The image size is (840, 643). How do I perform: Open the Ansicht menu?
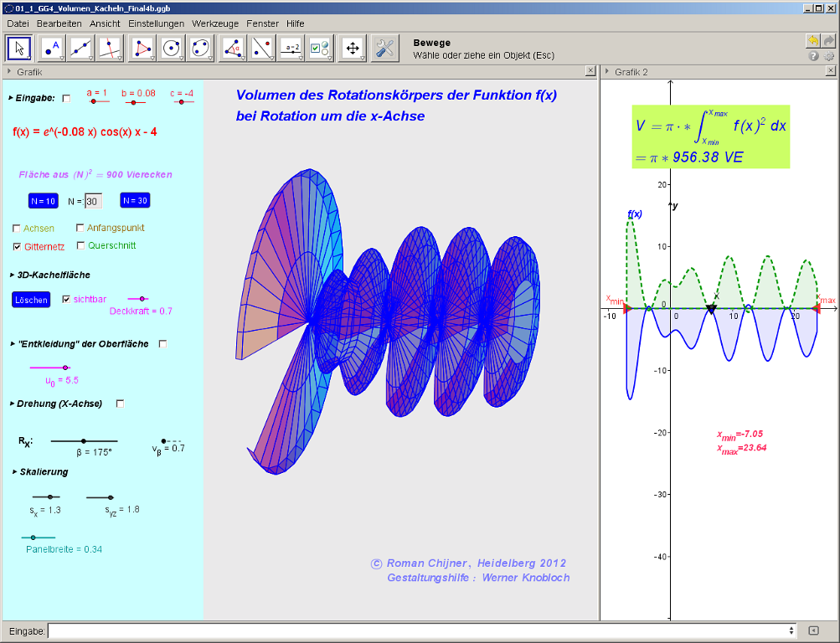pyautogui.click(x=105, y=23)
